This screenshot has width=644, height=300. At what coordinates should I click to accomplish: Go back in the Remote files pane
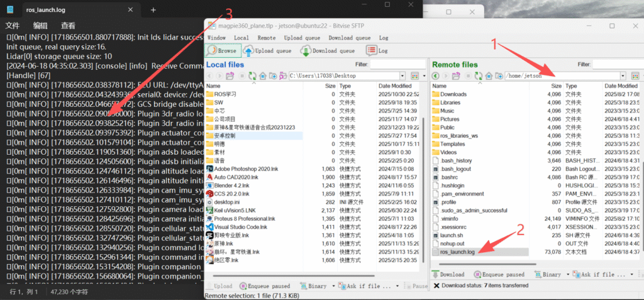435,75
